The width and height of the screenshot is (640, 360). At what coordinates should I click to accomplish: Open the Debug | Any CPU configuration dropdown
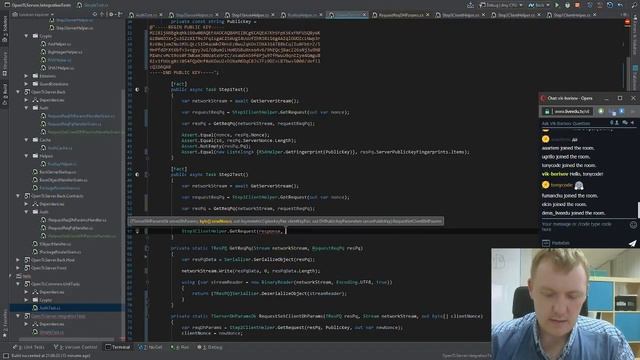(502, 5)
